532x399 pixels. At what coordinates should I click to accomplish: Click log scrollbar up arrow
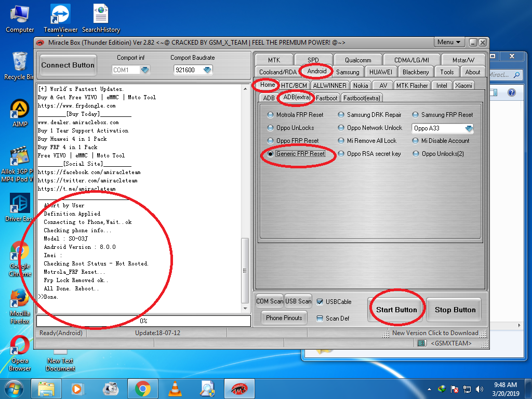point(245,89)
